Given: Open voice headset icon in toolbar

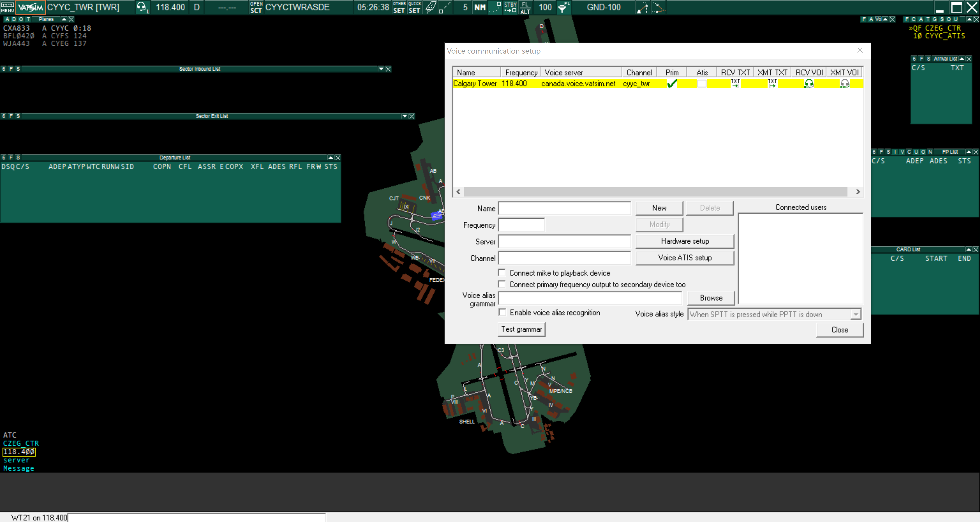Looking at the screenshot, I should (142, 7).
